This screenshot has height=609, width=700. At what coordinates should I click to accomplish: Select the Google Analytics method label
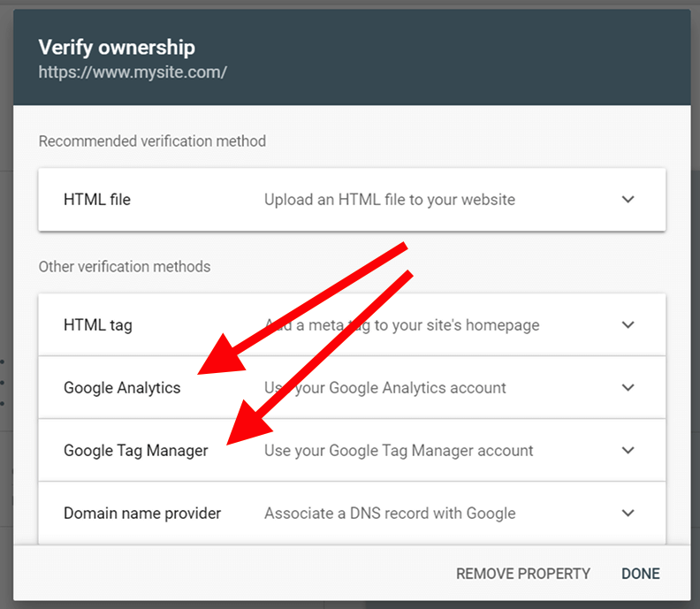pos(122,388)
